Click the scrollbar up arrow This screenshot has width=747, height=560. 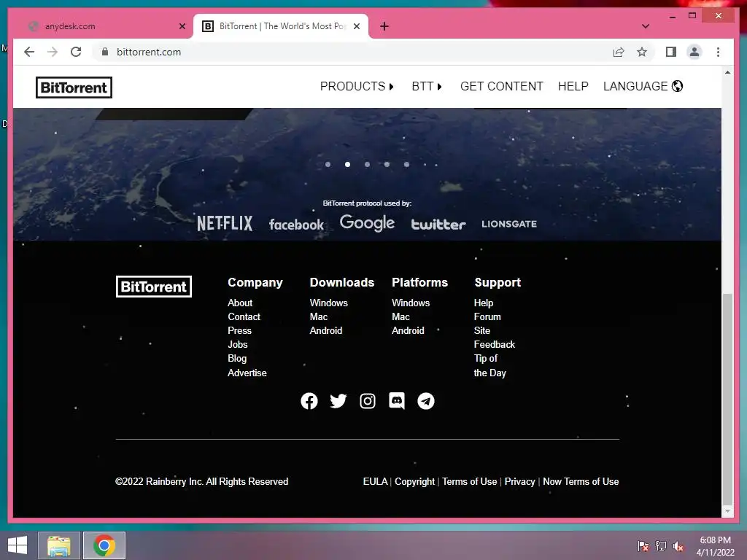727,72
